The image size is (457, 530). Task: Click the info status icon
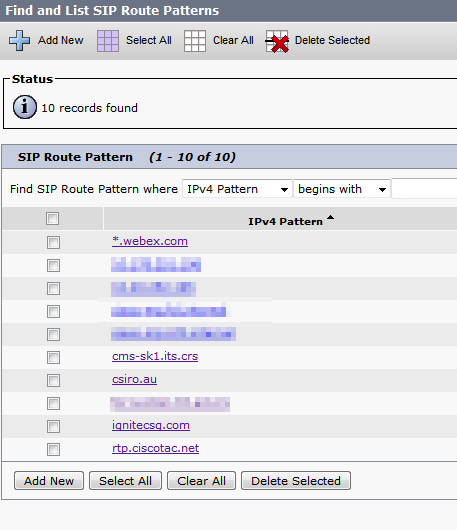pos(25,107)
